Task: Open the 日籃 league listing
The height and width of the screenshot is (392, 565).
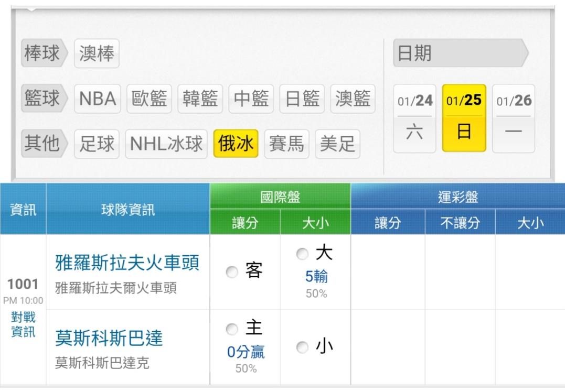Action: click(x=302, y=99)
